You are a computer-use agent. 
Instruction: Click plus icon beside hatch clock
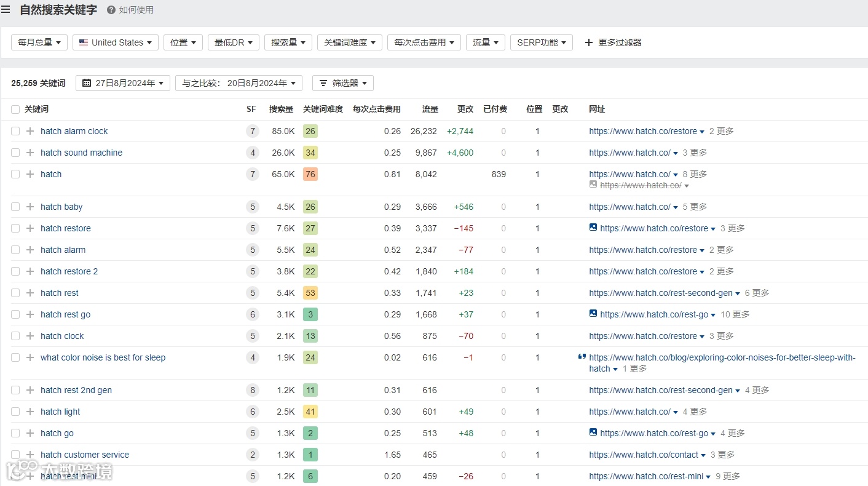(30, 336)
